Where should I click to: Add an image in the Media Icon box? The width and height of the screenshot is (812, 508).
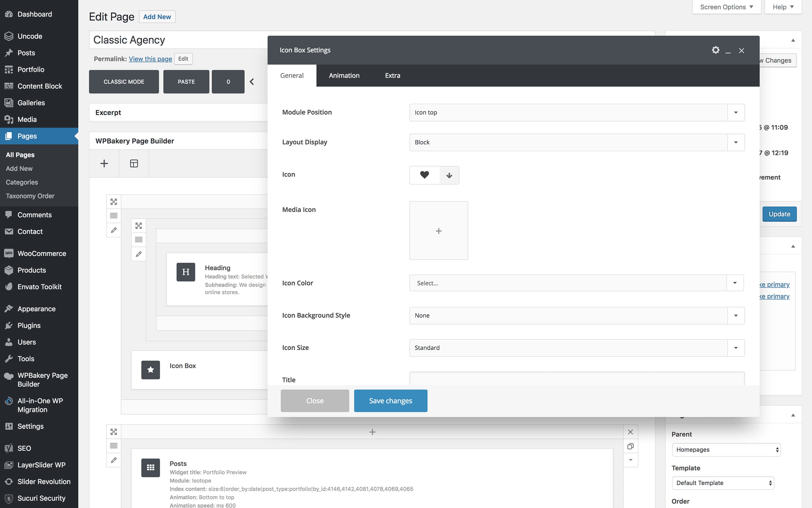pyautogui.click(x=438, y=231)
